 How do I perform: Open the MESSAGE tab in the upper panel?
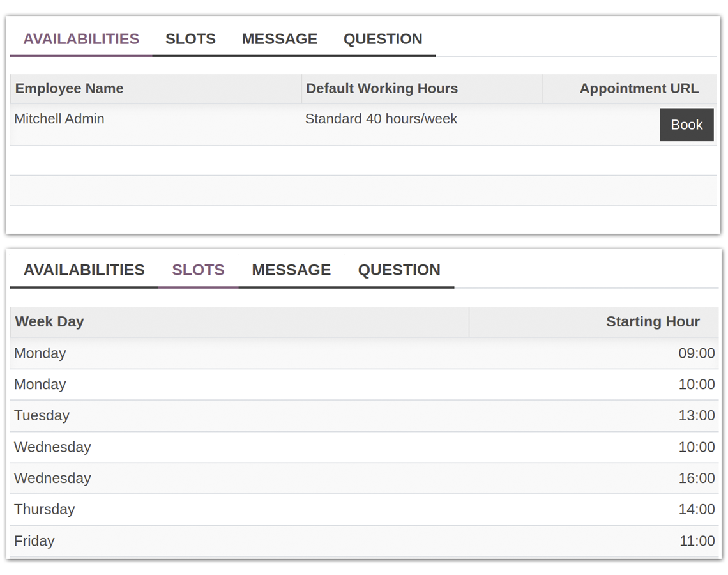pos(279,39)
